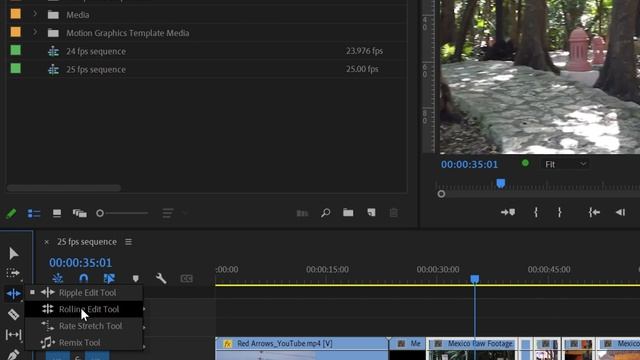The image size is (640, 360).
Task: Toggle Captions track options CC
Action: point(187,278)
